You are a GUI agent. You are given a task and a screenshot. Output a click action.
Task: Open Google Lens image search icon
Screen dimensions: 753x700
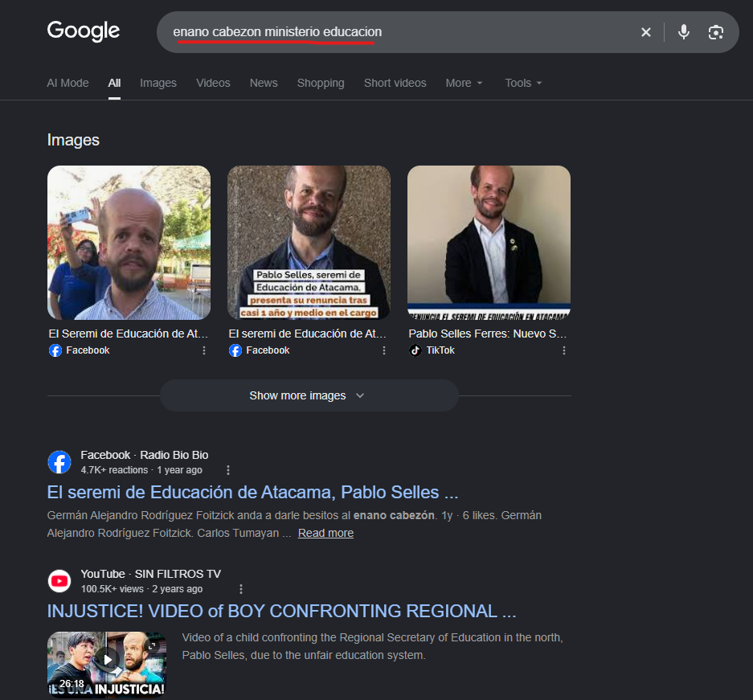pyautogui.click(x=715, y=32)
